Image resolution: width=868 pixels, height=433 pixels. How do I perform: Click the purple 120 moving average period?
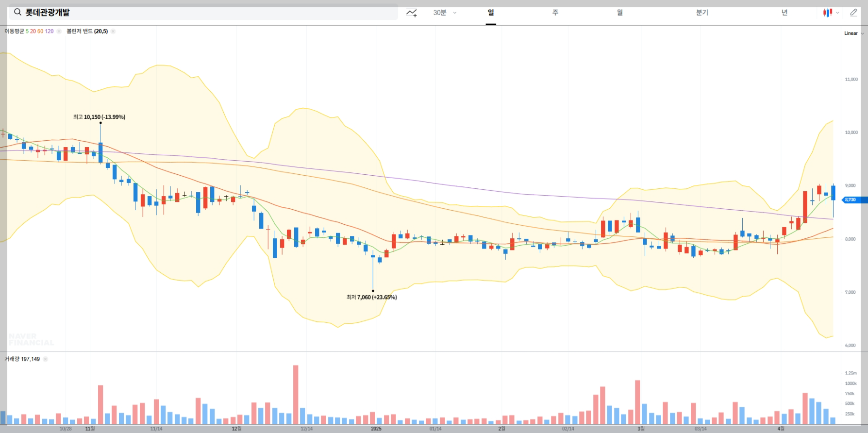pyautogui.click(x=50, y=31)
